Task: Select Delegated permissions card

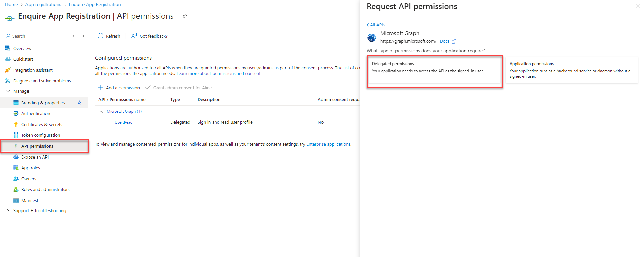Action: (x=435, y=71)
